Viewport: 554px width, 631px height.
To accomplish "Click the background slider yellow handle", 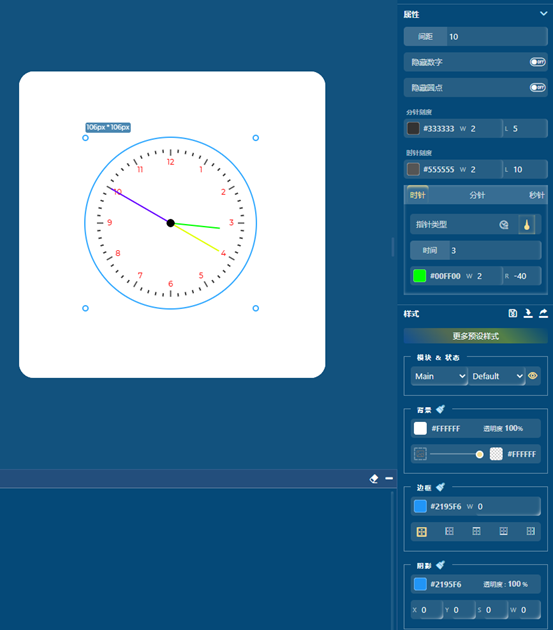I will 479,454.
